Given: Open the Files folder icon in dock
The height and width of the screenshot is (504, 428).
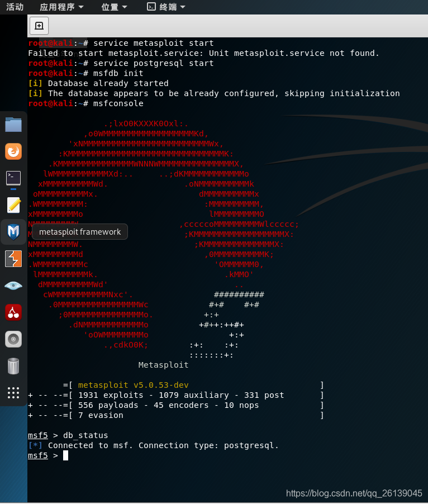Looking at the screenshot, I should tap(13, 125).
